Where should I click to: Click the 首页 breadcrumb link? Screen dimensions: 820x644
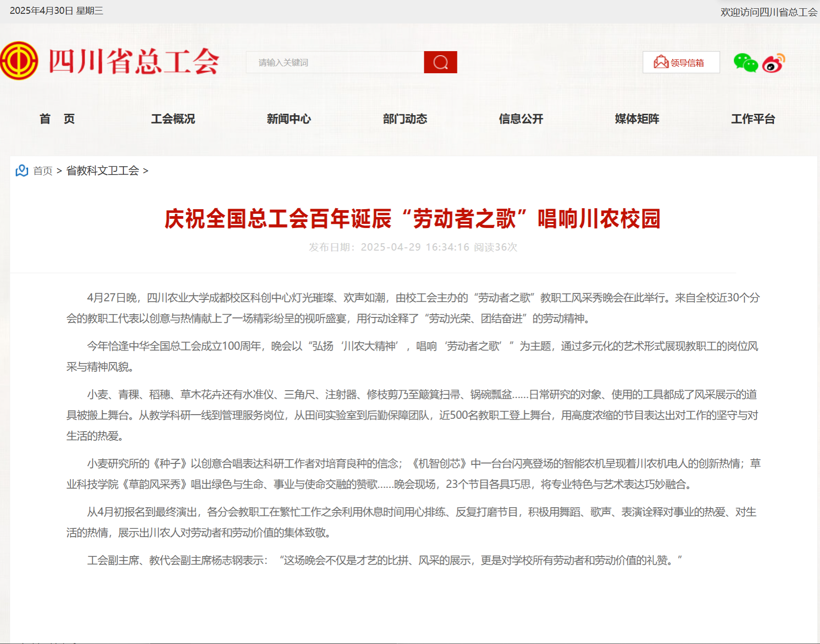pos(43,171)
